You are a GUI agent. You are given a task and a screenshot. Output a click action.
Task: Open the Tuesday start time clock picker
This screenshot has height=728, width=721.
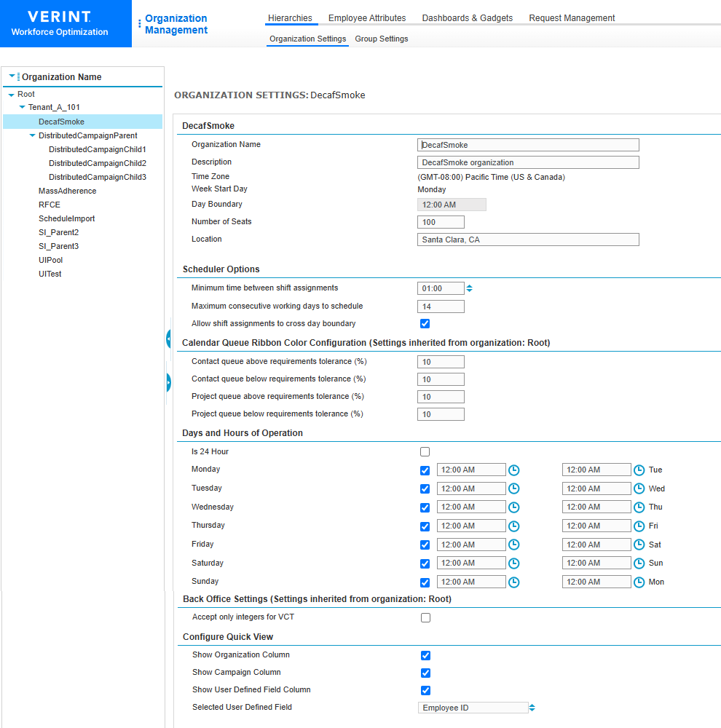[513, 488]
